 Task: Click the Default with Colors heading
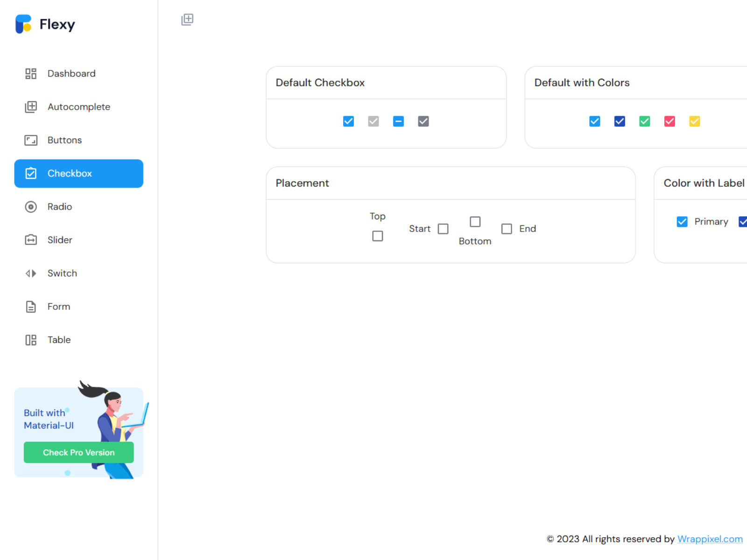pyautogui.click(x=582, y=83)
